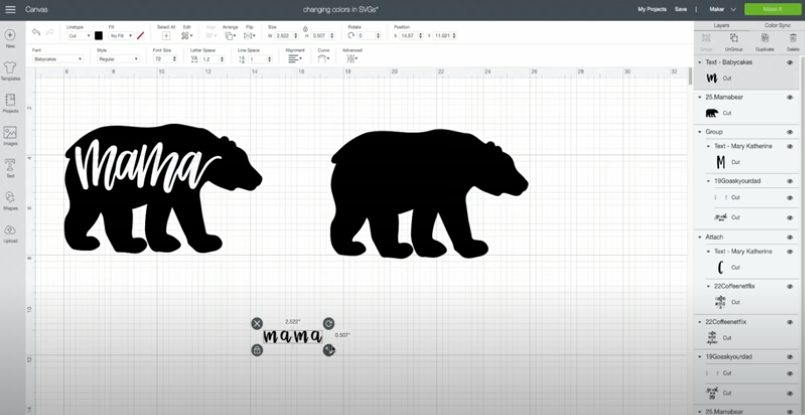Click the rotate handle on mama text
This screenshot has width=805, height=415.
pos(329,323)
